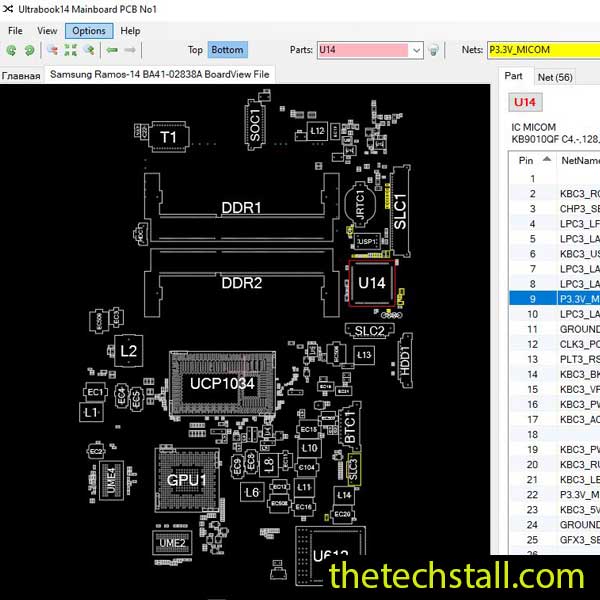Select pin 1 row in list

point(555,178)
